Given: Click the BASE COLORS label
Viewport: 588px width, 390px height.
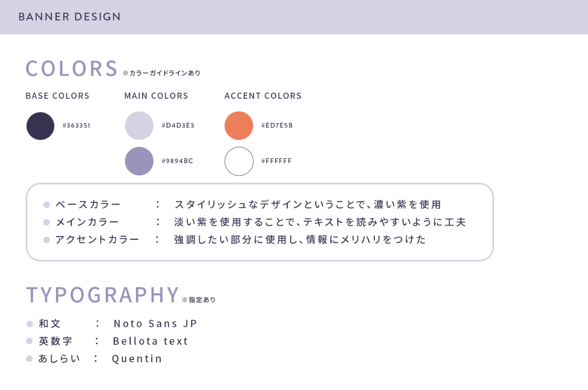Looking at the screenshot, I should coord(57,96).
